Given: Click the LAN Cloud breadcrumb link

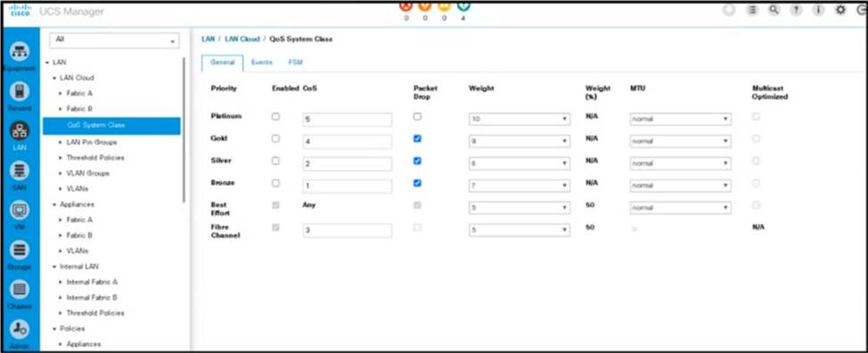Looking at the screenshot, I should pyautogui.click(x=242, y=39).
